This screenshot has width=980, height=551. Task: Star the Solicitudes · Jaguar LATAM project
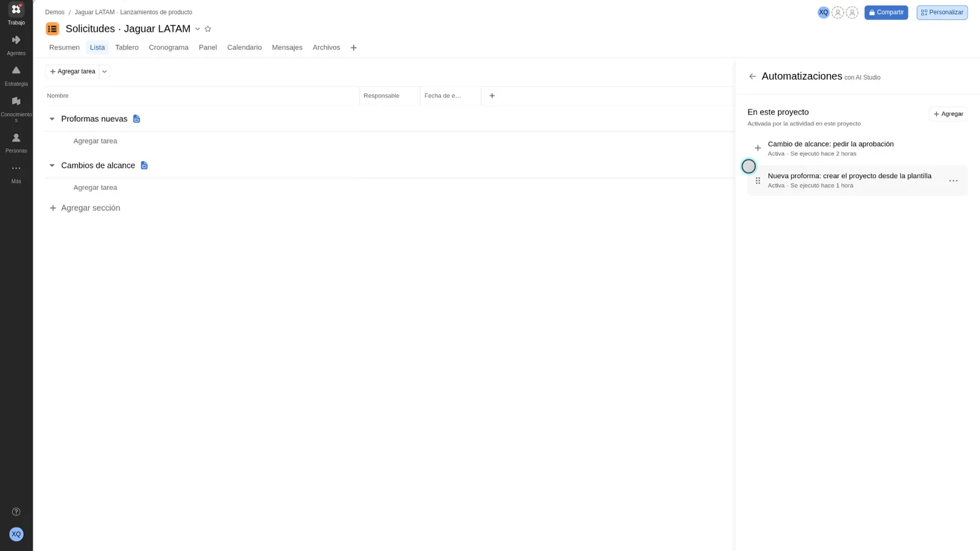click(208, 29)
